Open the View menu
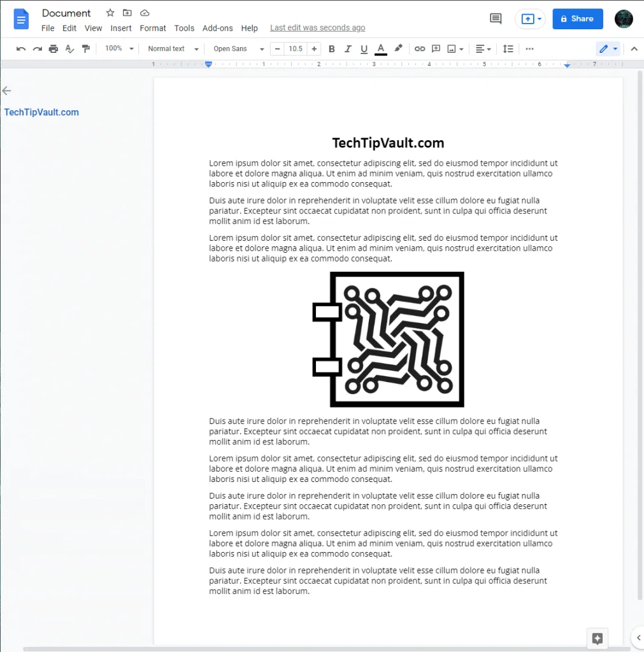644x652 pixels. coord(93,28)
